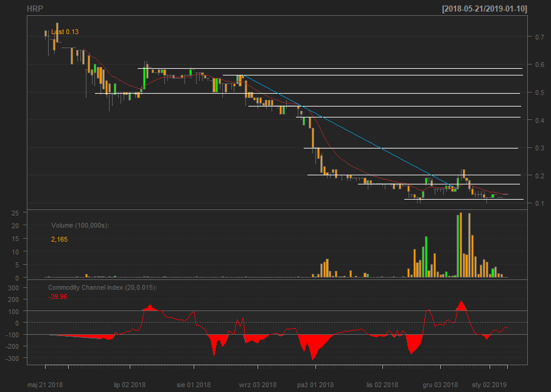Click the volume value 2,165

[x=60, y=239]
